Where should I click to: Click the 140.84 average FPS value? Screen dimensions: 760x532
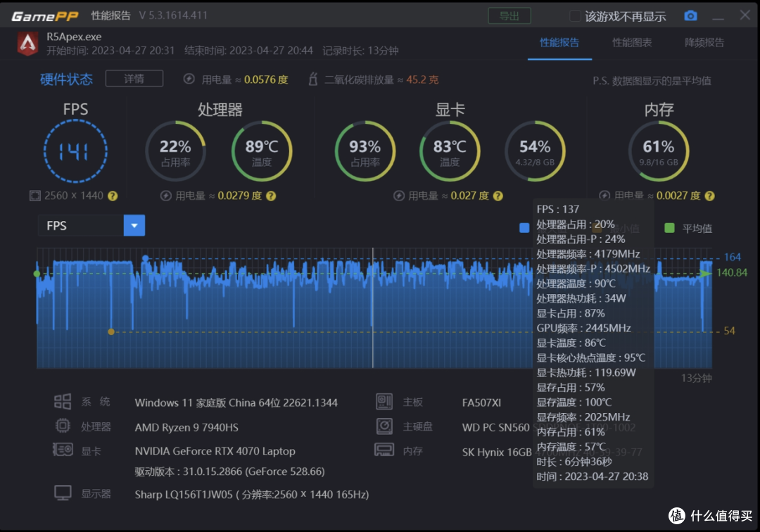point(732,273)
